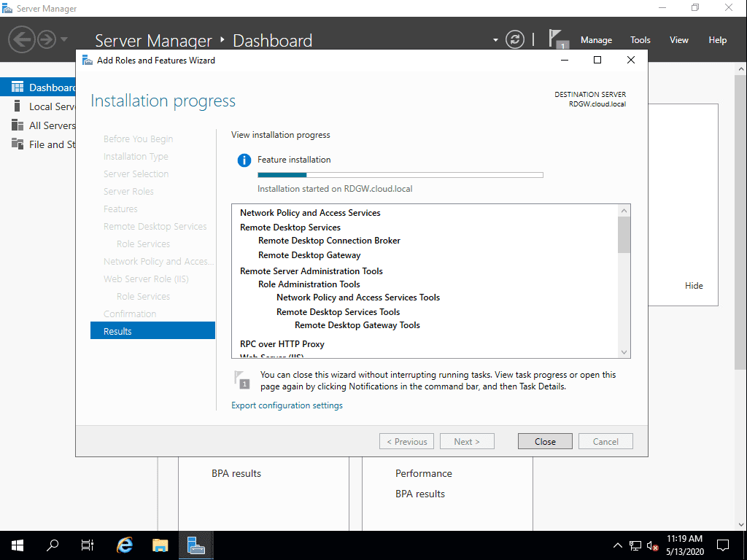747x560 pixels.
Task: Show hidden icons in the system tray
Action: click(617, 545)
